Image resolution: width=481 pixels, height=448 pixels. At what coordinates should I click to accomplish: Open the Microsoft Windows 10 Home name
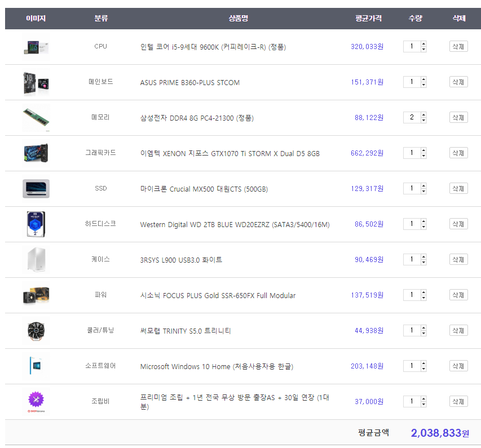pyautogui.click(x=217, y=366)
